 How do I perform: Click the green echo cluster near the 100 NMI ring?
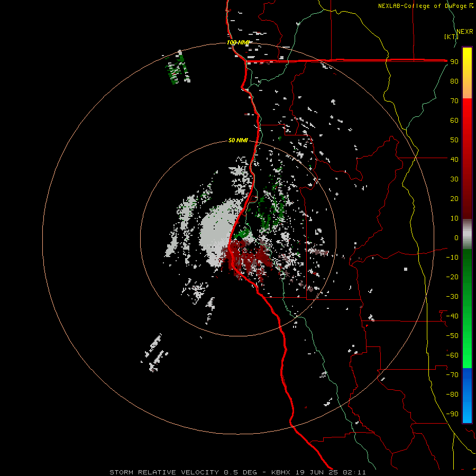coord(178,68)
